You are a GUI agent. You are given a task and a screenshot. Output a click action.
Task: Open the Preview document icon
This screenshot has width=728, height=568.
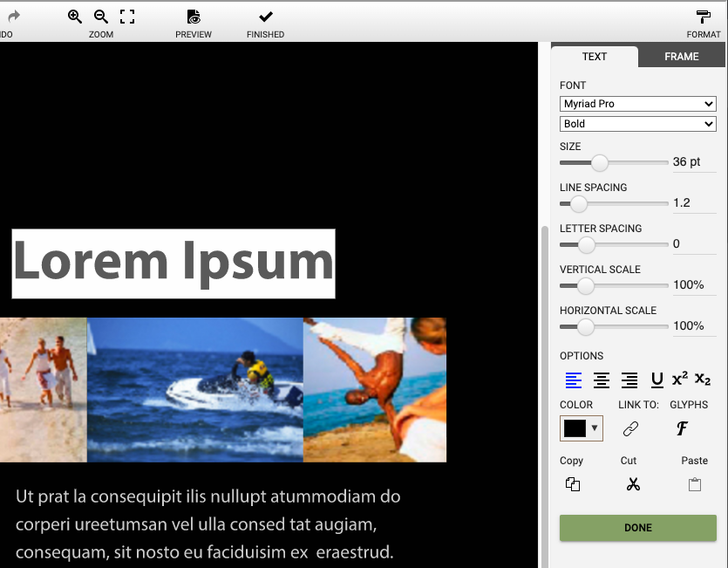click(194, 17)
